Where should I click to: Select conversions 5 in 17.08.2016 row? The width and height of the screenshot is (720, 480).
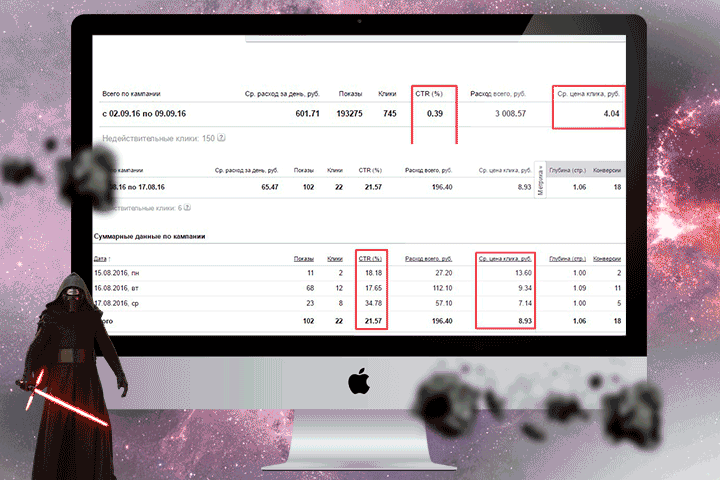pyautogui.click(x=619, y=303)
